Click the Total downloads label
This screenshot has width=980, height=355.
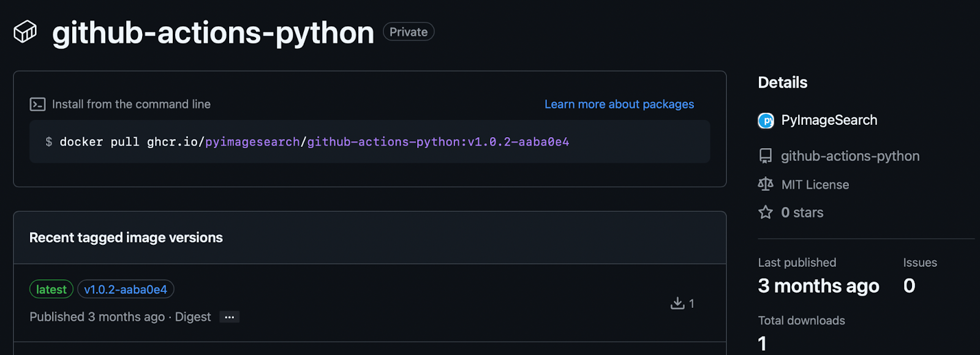coord(802,321)
